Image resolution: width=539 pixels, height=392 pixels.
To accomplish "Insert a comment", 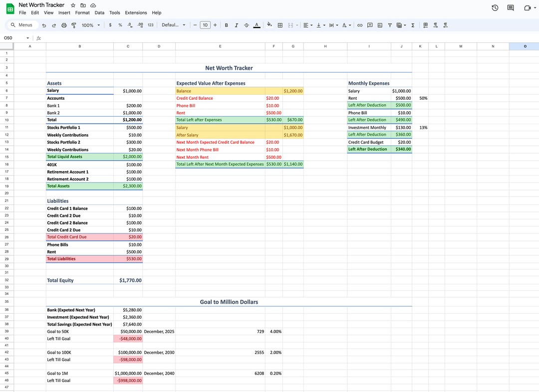I will 370,25.
